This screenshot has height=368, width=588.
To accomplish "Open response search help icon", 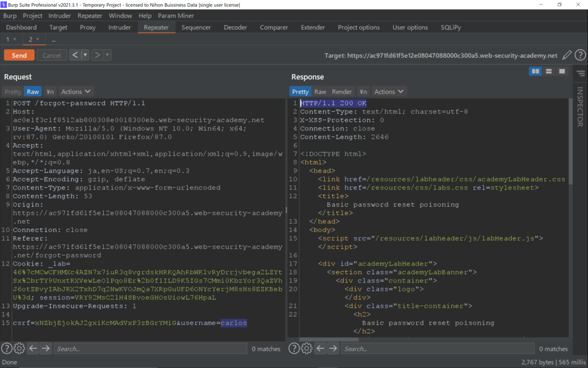I will 294,348.
